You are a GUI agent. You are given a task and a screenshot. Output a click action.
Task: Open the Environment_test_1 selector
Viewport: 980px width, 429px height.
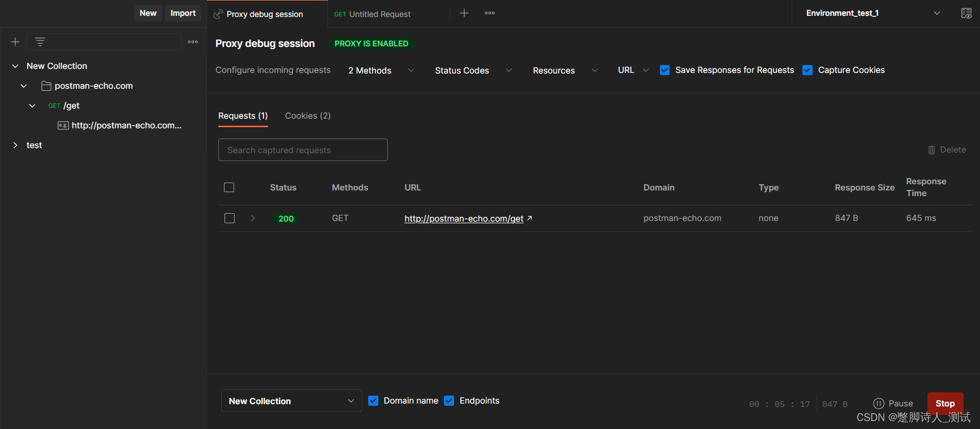tap(873, 13)
